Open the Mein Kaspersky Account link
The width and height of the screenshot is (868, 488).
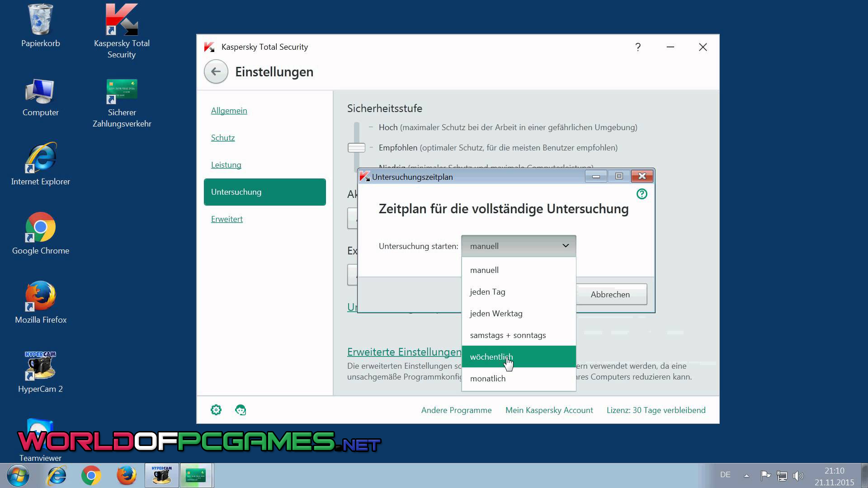[549, 410]
